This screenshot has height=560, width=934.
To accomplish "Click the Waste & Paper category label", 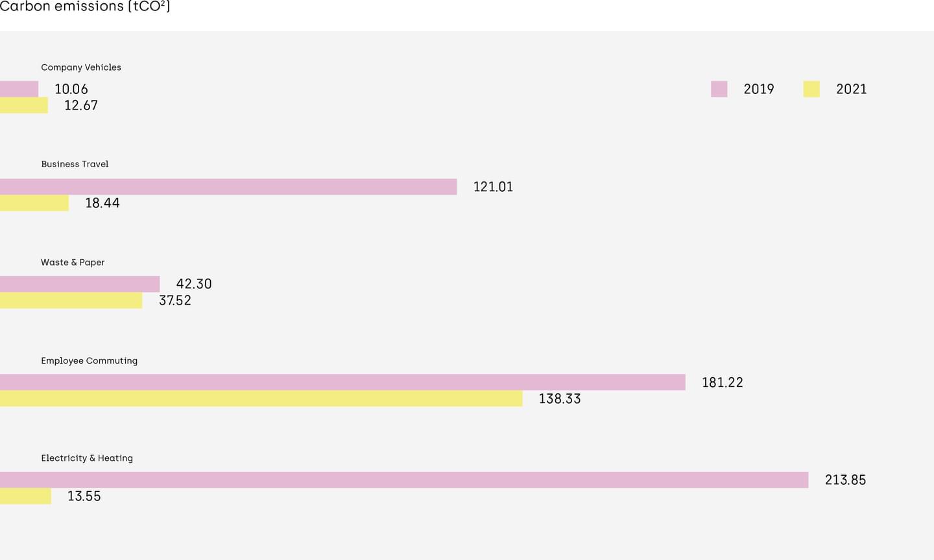I will [73, 262].
